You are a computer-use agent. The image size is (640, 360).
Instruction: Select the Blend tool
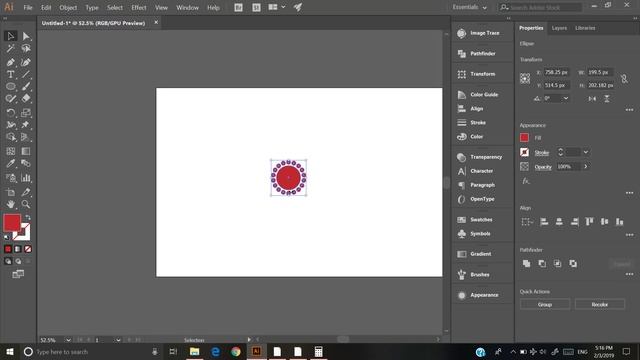point(26,164)
